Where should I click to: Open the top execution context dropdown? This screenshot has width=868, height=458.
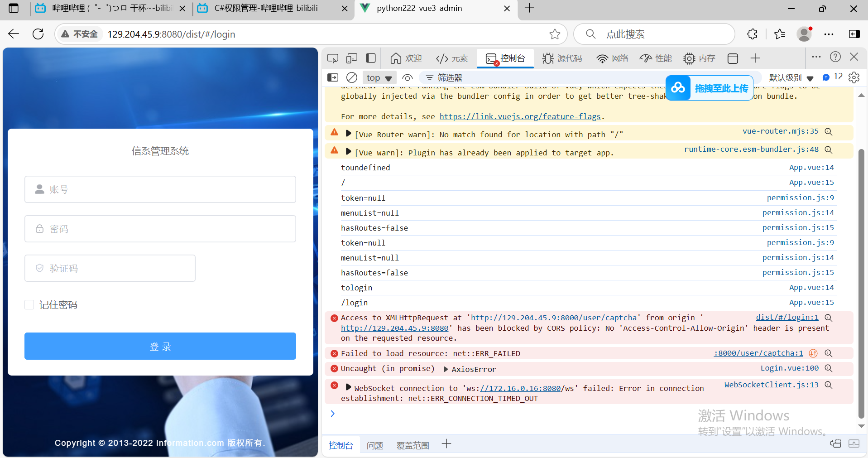379,77
